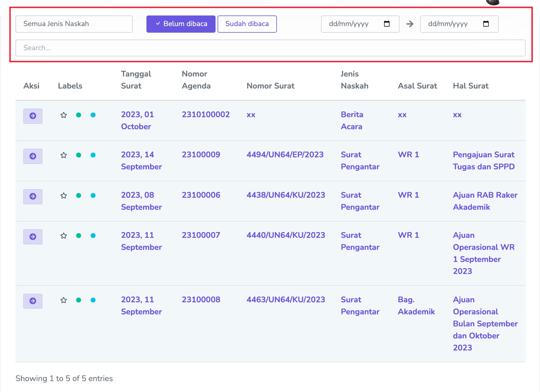The width and height of the screenshot is (540, 392).
Task: Open the xx Berita Acara row action arrow
Action: 33,116
